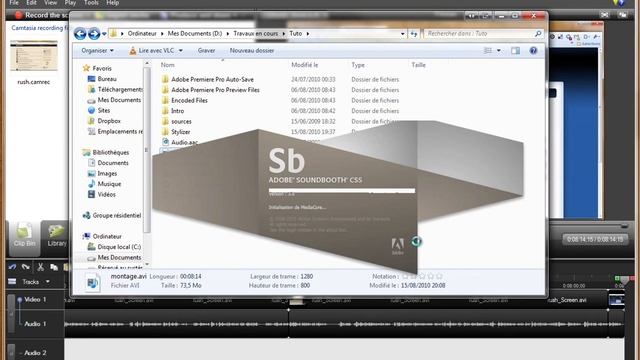Open the Vidéos library

point(106,195)
